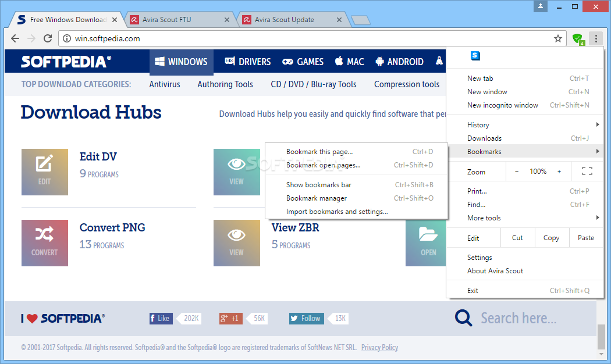Image resolution: width=611 pixels, height=364 pixels.
Task: Open the Games section in navbar
Action: (x=303, y=62)
